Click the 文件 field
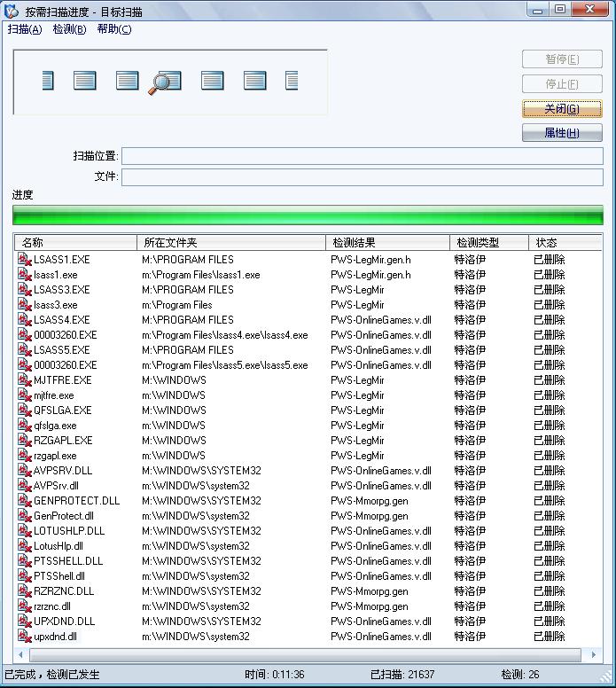 [363, 177]
